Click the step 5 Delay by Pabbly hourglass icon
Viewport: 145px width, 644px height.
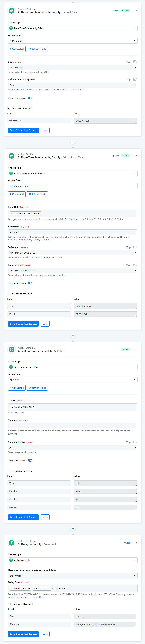tap(11, 543)
